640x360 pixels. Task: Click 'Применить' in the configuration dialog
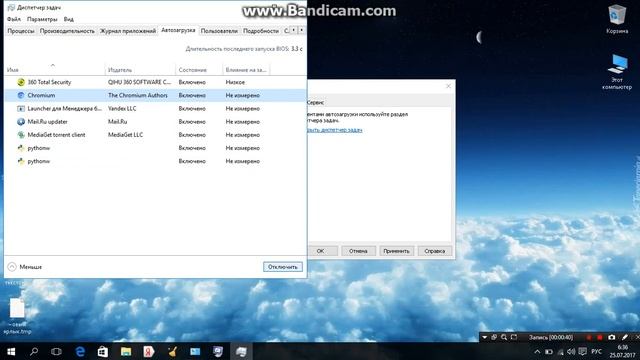[x=396, y=251]
